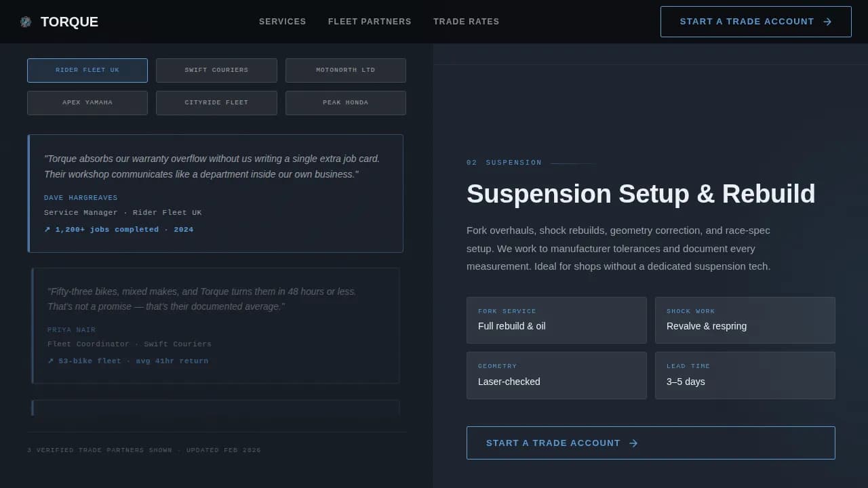Open the Services menu item
Screen dimensions: 868x488
(x=282, y=21)
